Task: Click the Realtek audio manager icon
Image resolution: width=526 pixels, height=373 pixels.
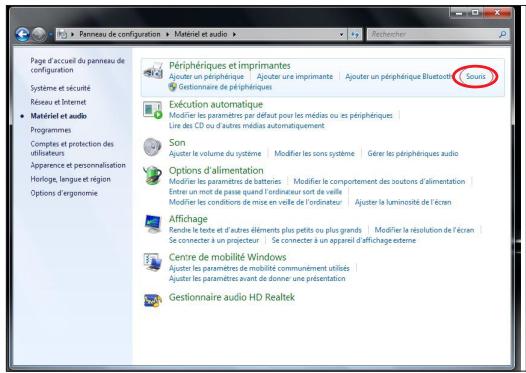Action: point(153,300)
